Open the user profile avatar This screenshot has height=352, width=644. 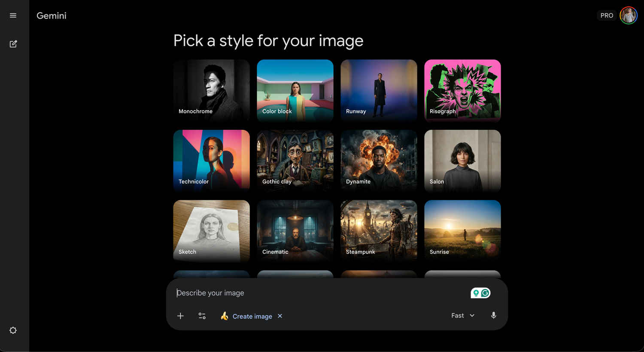pos(628,15)
